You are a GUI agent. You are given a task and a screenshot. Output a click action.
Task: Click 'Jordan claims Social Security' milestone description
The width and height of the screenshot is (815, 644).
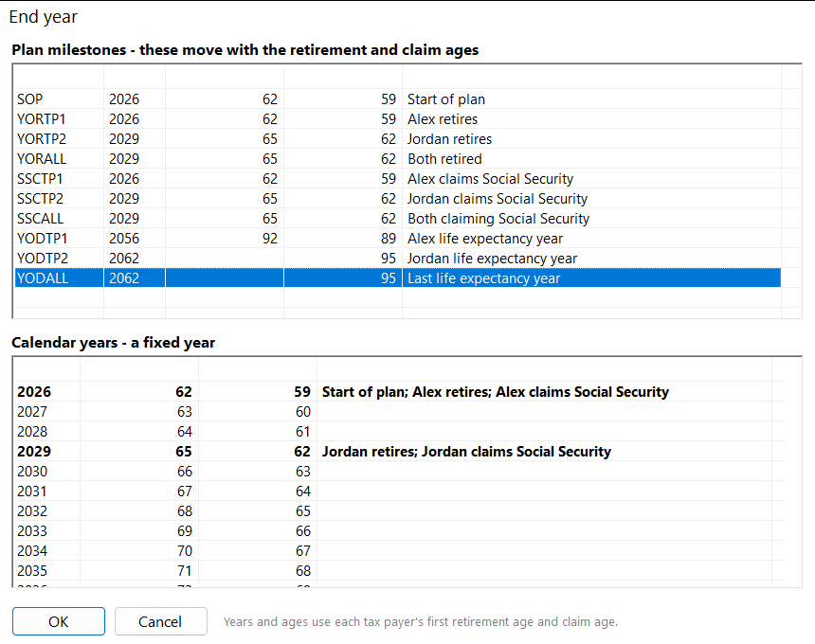[x=497, y=198]
